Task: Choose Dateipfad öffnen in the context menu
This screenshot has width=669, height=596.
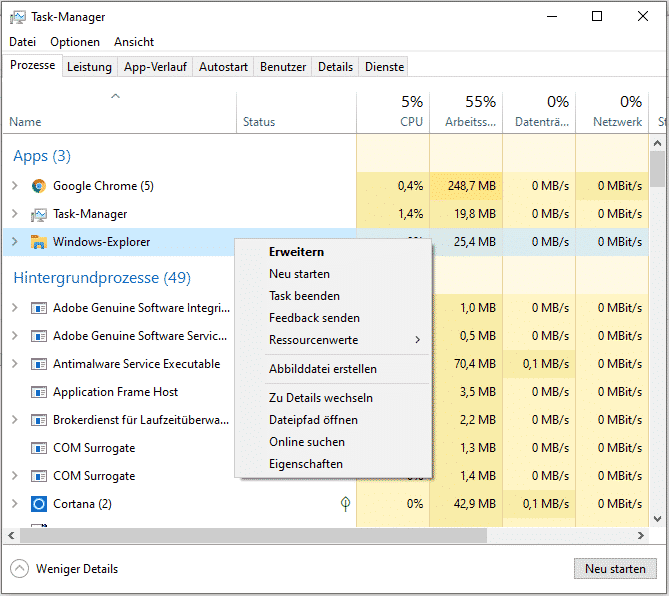Action: point(334,420)
